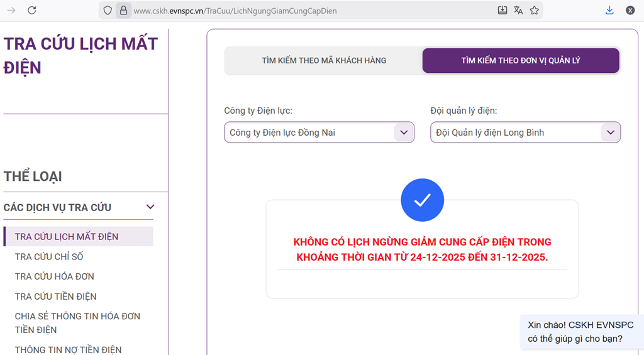Open the CSKH EVNSPC chat greeting bubble

581,332
